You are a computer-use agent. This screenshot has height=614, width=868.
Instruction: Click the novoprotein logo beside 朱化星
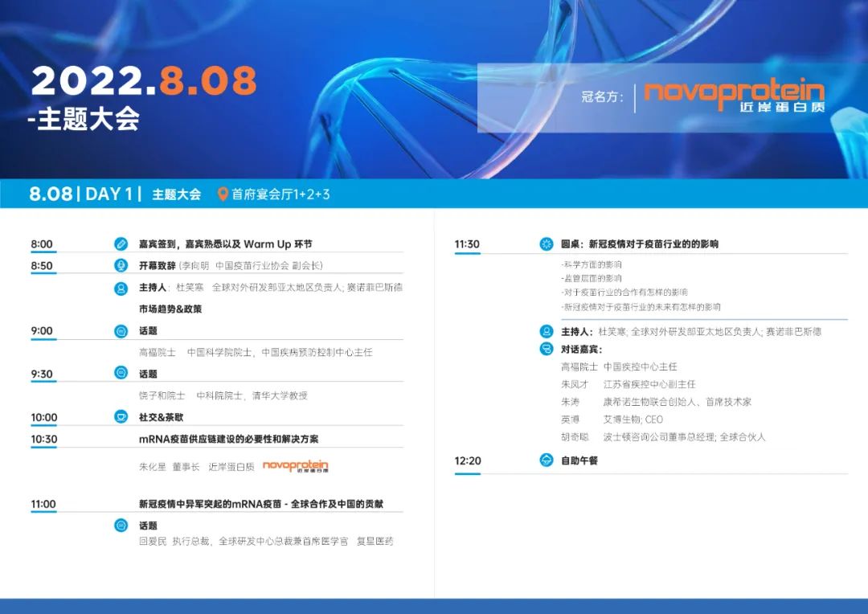tap(298, 465)
